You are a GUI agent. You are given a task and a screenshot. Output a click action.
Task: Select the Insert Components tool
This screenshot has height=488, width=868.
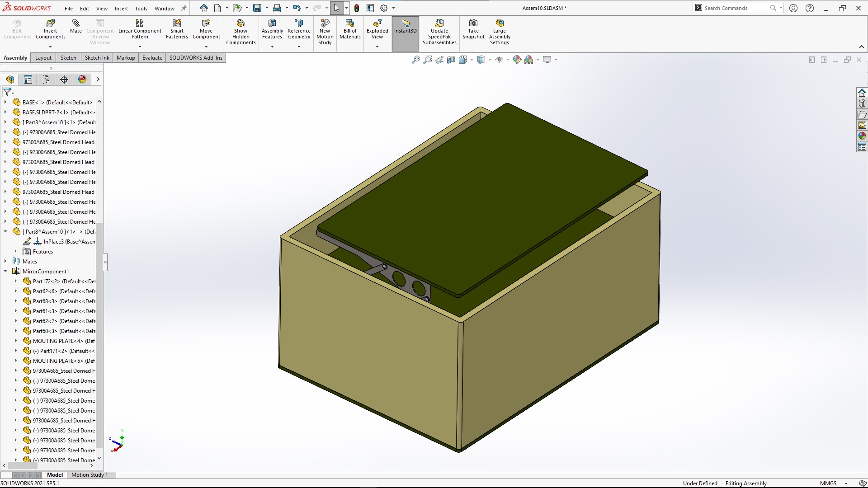tap(50, 28)
